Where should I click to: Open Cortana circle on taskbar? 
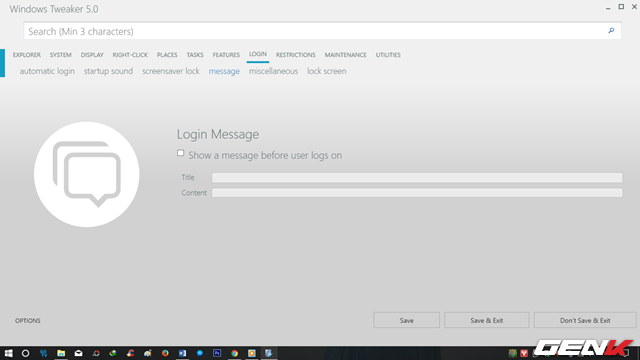point(25,353)
